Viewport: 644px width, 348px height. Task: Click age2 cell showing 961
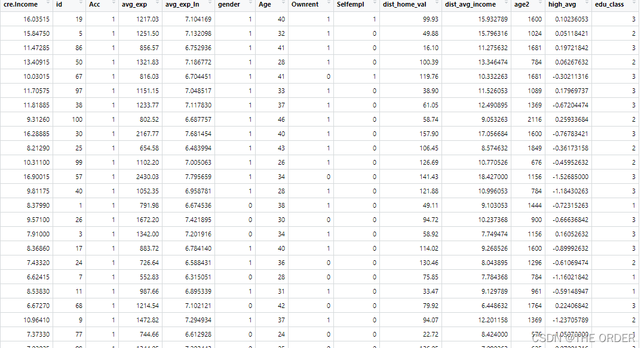tap(536, 292)
